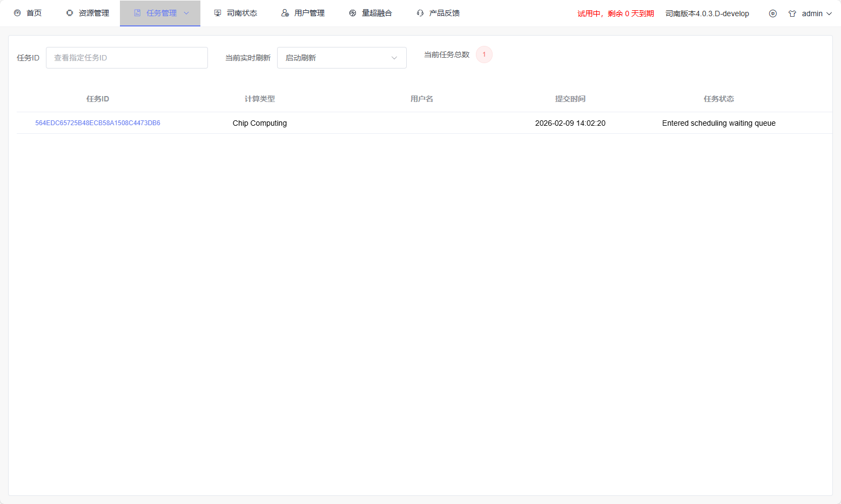Click the red trial expiration notice
Screen dimensions: 841x504
tap(615, 13)
